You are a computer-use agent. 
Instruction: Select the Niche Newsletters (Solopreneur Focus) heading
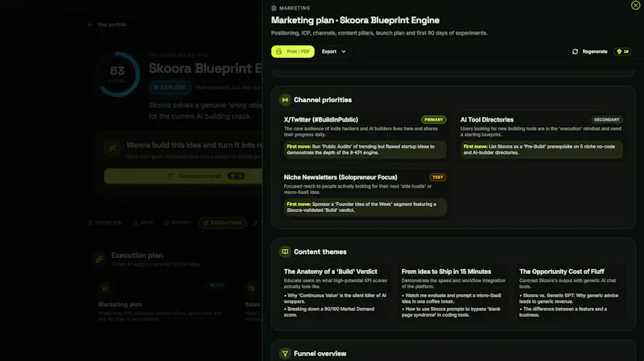pos(341,177)
